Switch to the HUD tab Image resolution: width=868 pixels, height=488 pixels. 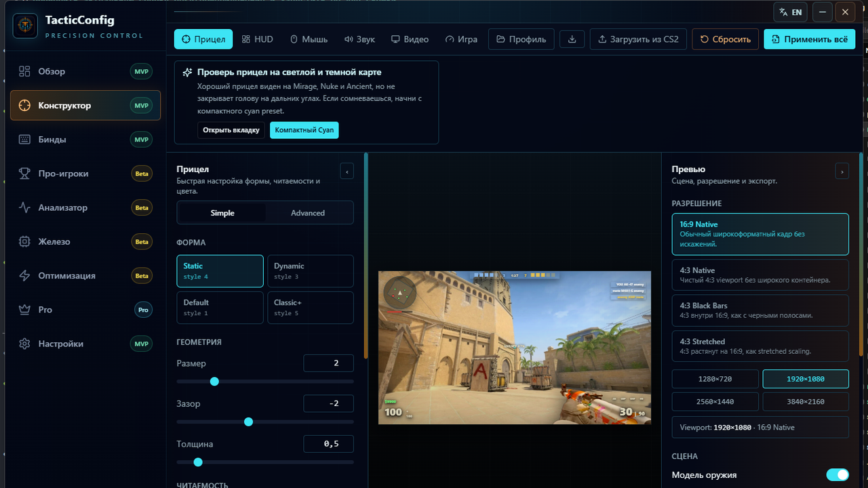258,39
